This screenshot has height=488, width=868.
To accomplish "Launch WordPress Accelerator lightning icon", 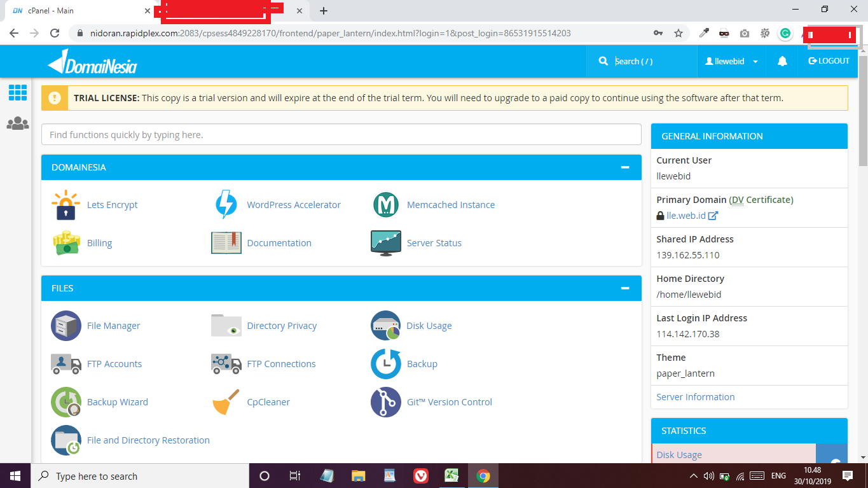I will (226, 205).
